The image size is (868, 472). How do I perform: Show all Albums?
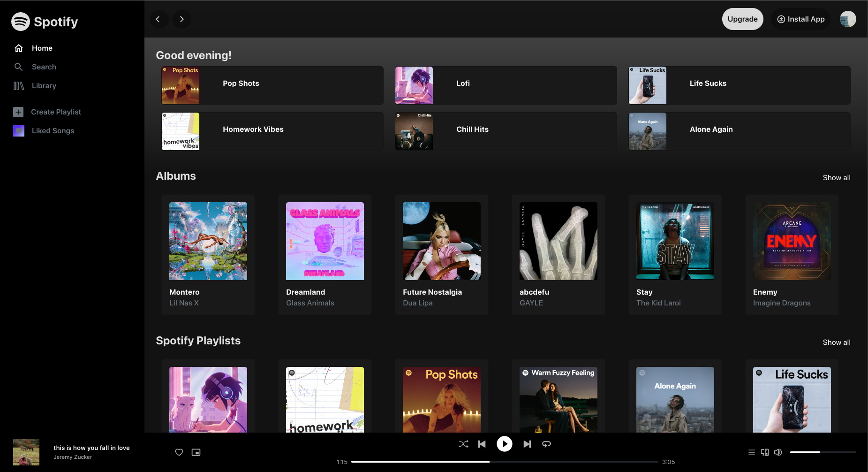pyautogui.click(x=836, y=177)
